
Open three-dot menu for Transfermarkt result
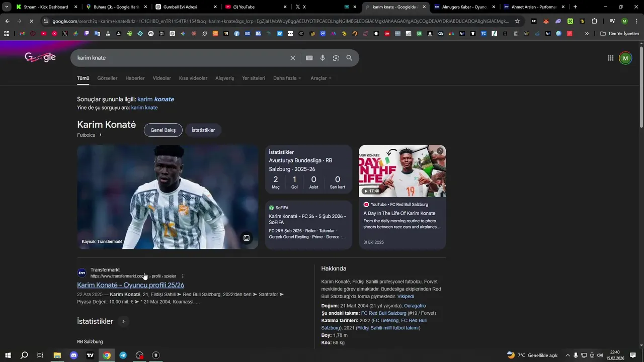tap(183, 276)
